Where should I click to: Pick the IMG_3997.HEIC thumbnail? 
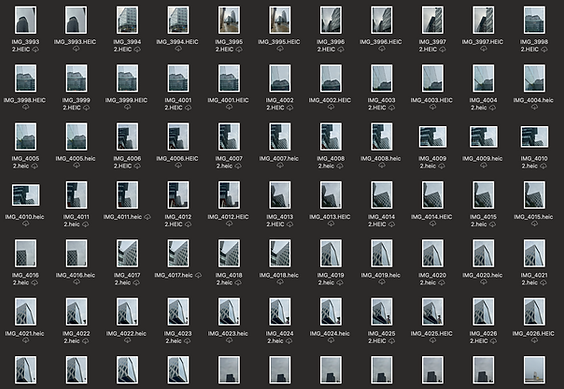pyautogui.click(x=483, y=20)
